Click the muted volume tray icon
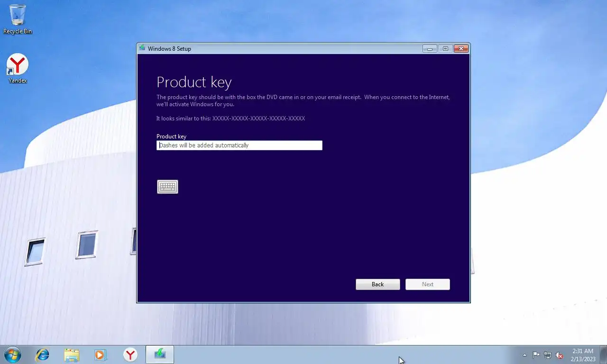The image size is (607, 364). click(559, 355)
